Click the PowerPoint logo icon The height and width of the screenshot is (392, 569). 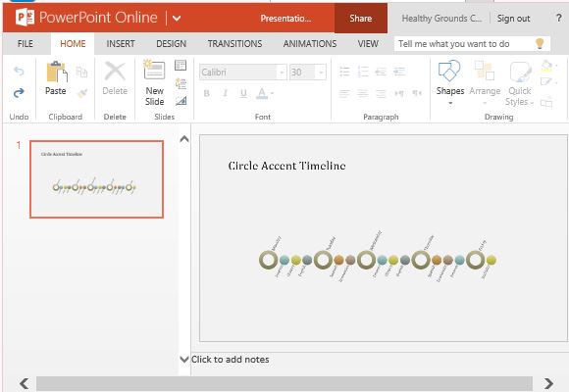(x=25, y=18)
